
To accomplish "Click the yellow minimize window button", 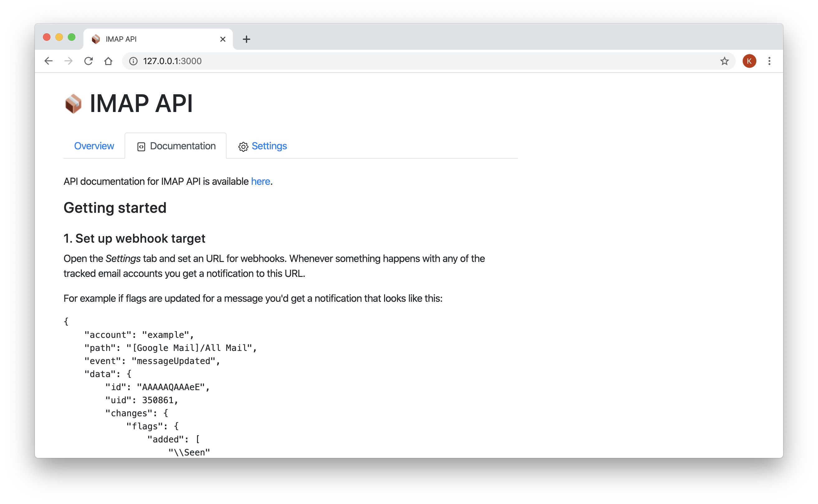I will click(x=59, y=37).
